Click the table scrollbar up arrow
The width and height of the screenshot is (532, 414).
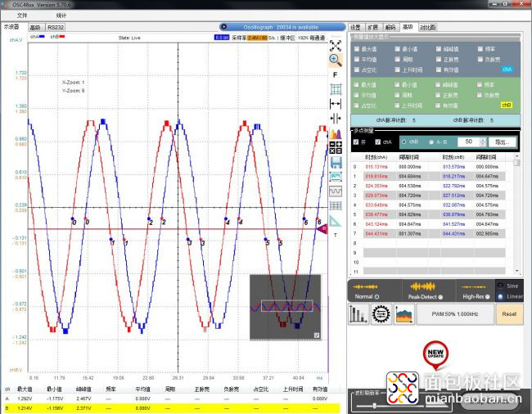[x=516, y=156]
